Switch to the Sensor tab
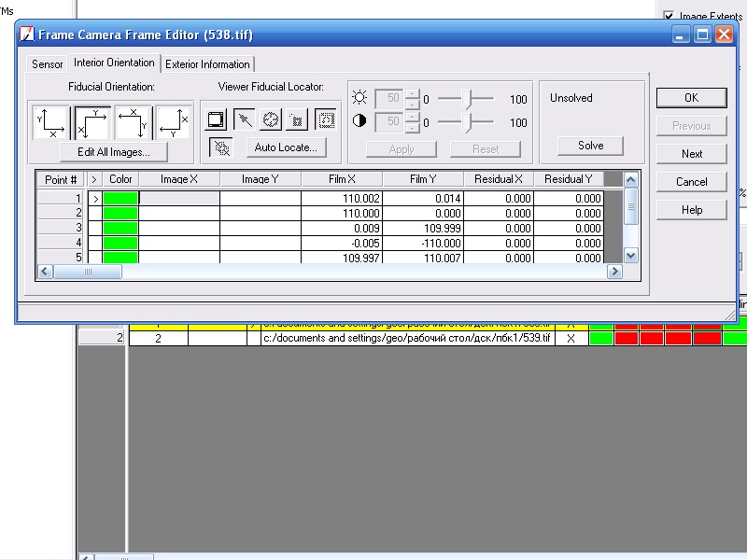This screenshot has height=560, width=747. pos(47,64)
